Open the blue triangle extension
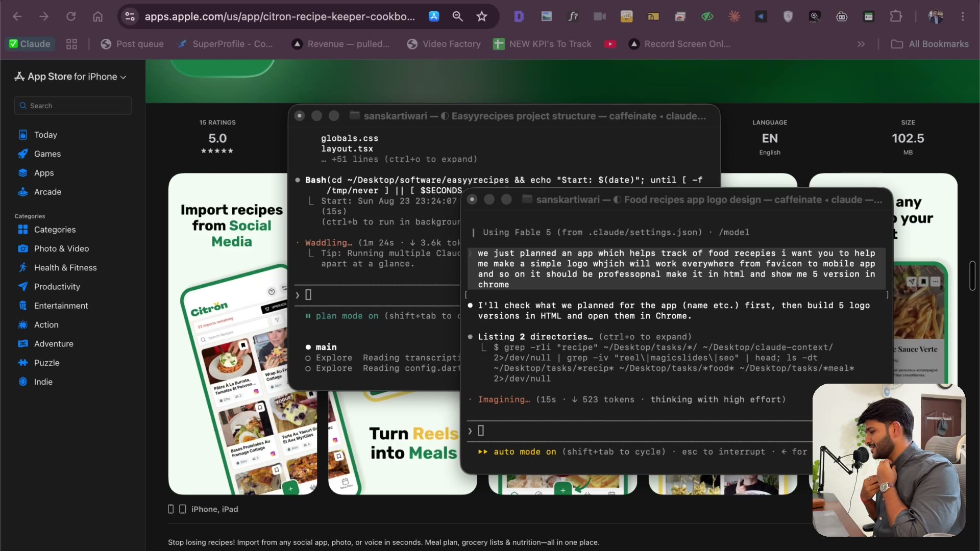This screenshot has height=551, width=980. (761, 16)
